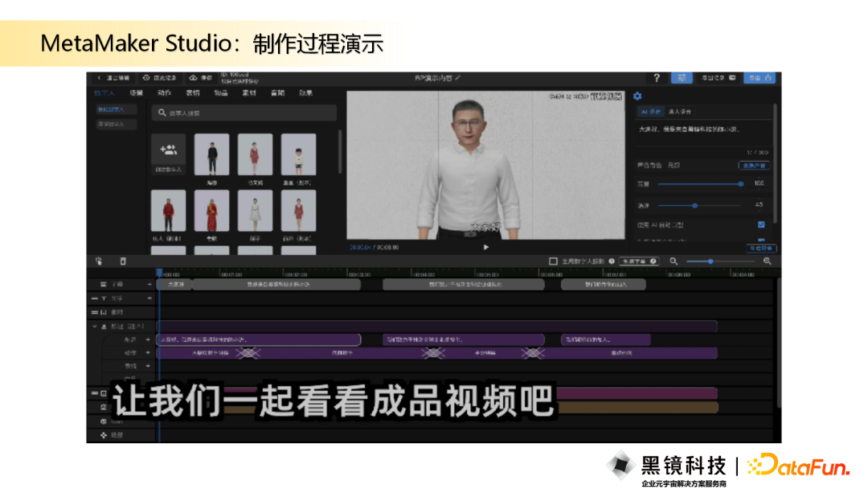The image size is (868, 489).
Task: Select the first purple voice clip
Action: [259, 339]
